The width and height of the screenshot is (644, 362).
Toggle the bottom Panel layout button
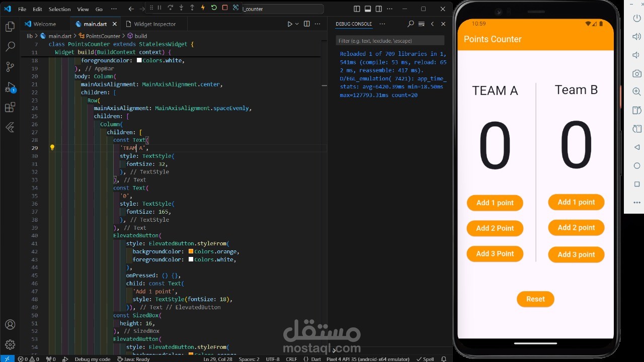[x=368, y=9]
